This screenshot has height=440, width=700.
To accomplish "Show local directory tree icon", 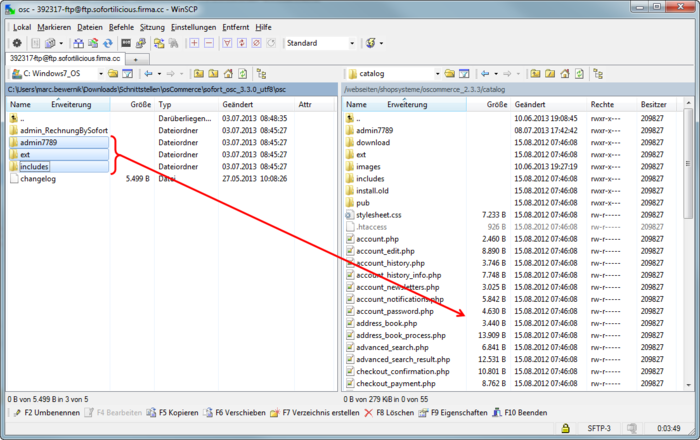I will pyautogui.click(x=262, y=74).
